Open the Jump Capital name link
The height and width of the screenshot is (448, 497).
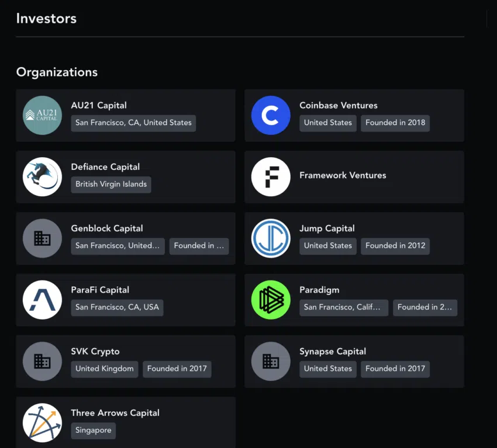point(327,228)
